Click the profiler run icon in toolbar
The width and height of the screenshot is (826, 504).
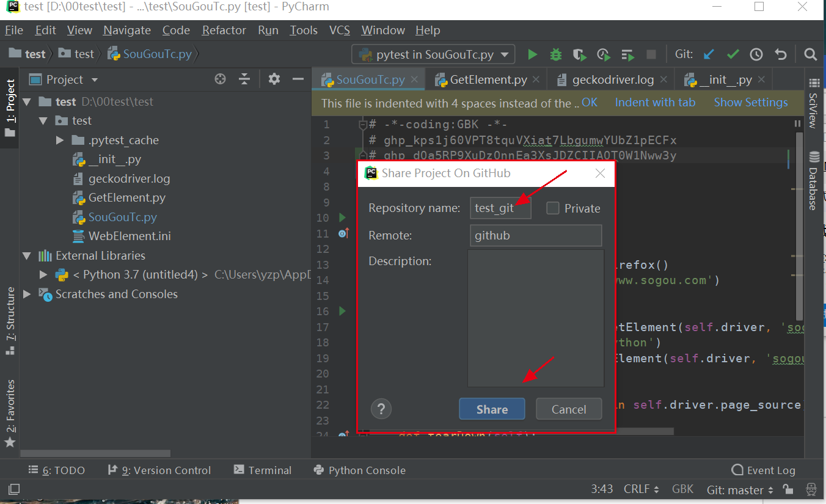pos(604,54)
